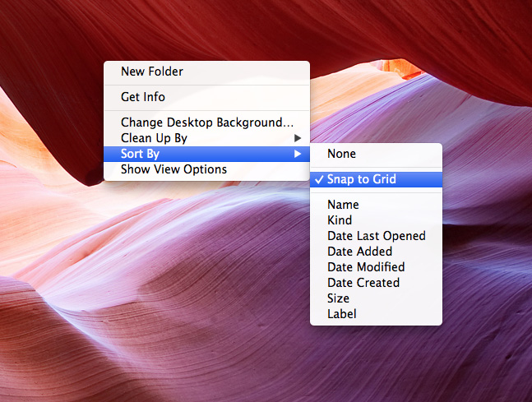Viewport: 532px width, 402px height.
Task: Open the Sort By submenu
Action: (206, 154)
